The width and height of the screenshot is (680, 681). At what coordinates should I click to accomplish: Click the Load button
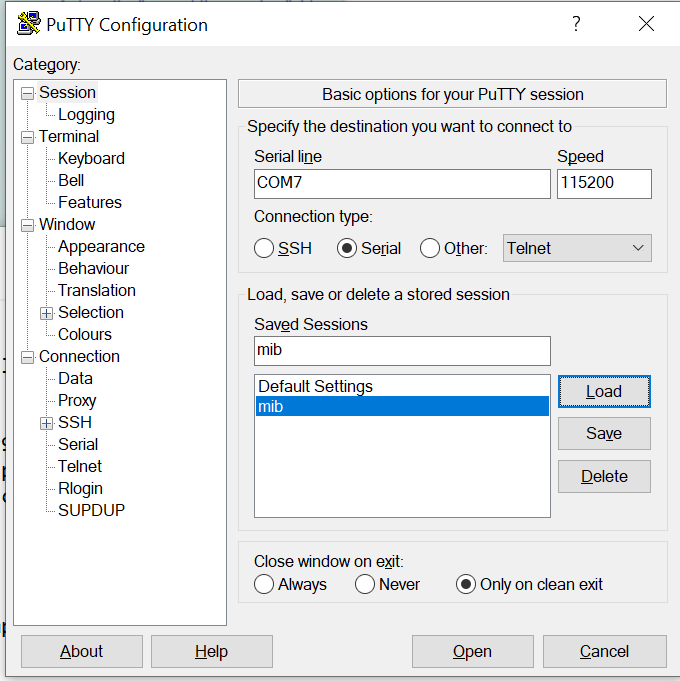604,392
